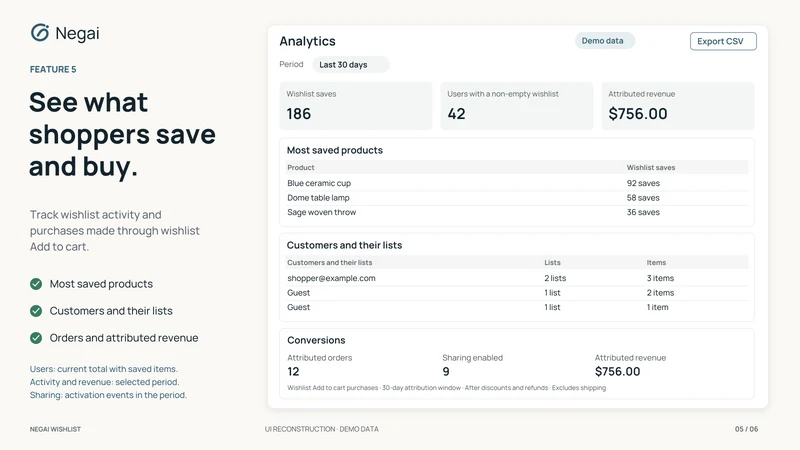The width and height of the screenshot is (800, 450).
Task: Click the Sharing enabled value 9
Action: pos(446,372)
